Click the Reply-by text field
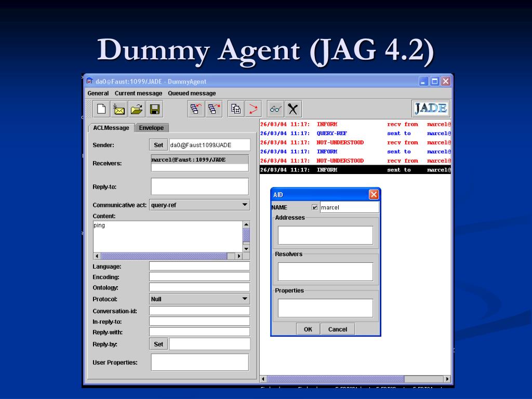 tap(210, 344)
